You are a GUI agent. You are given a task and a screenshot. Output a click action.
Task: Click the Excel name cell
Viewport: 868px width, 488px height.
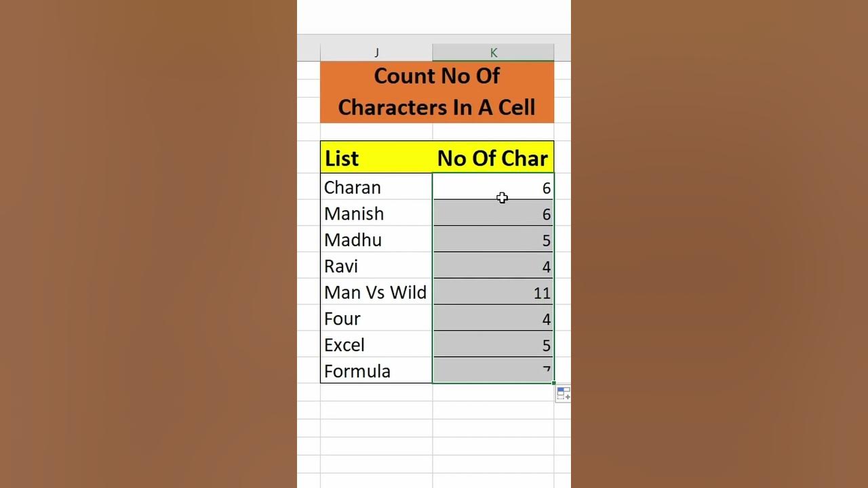pyautogui.click(x=376, y=345)
